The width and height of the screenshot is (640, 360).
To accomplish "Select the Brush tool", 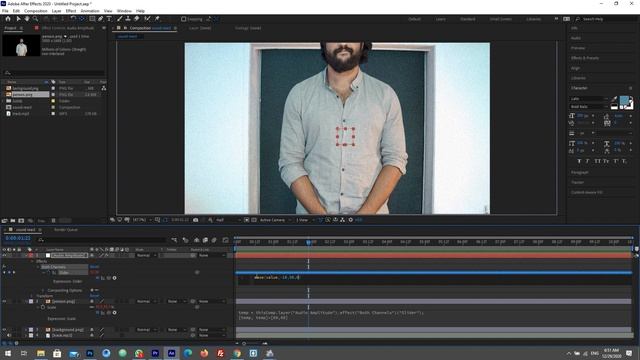I will click(120, 19).
